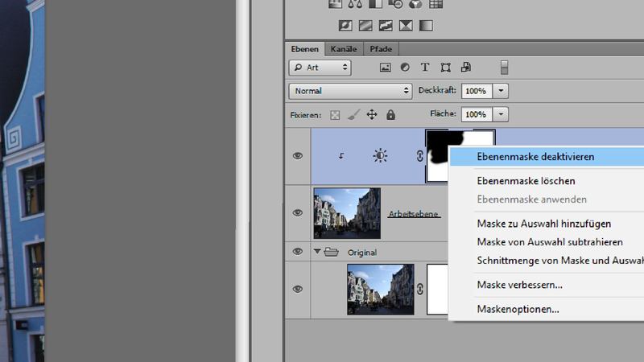Open the Normal blend mode dropdown
This screenshot has width=644, height=362.
click(350, 91)
